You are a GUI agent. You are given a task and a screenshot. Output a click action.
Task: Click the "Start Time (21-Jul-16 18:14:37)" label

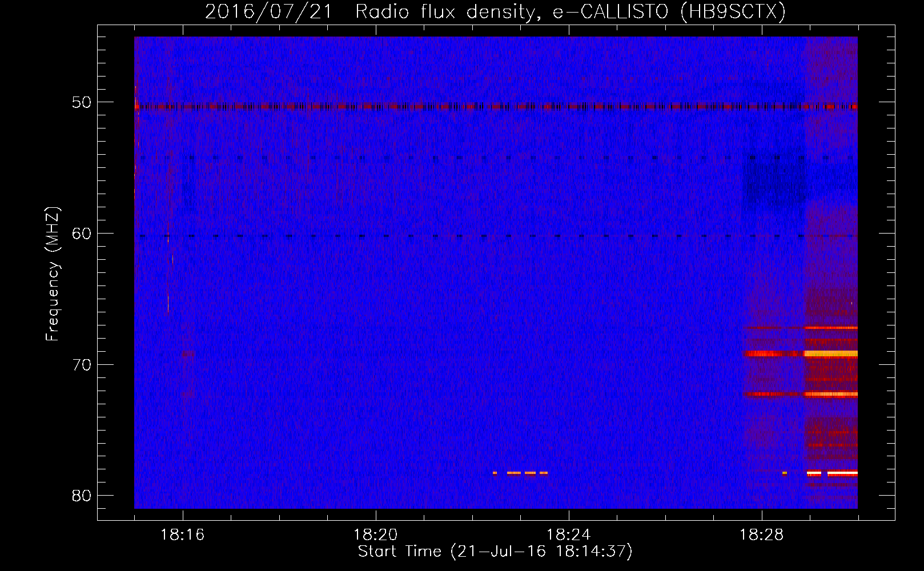(495, 552)
